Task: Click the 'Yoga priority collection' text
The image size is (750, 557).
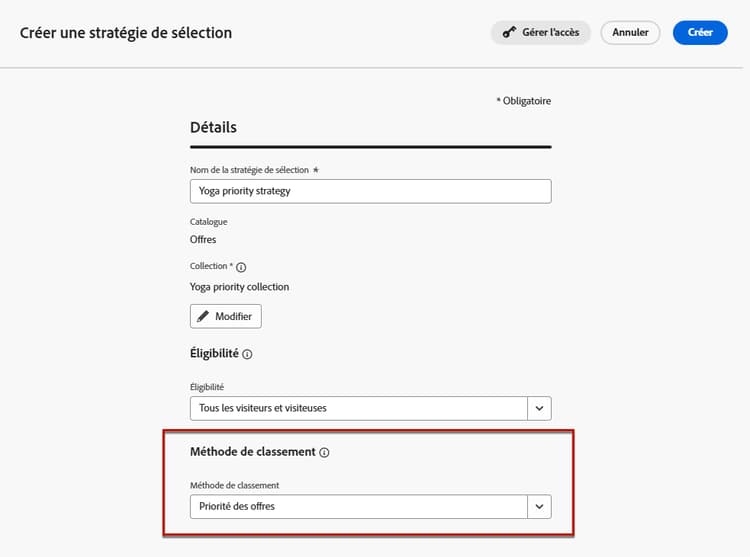Action: tap(240, 287)
